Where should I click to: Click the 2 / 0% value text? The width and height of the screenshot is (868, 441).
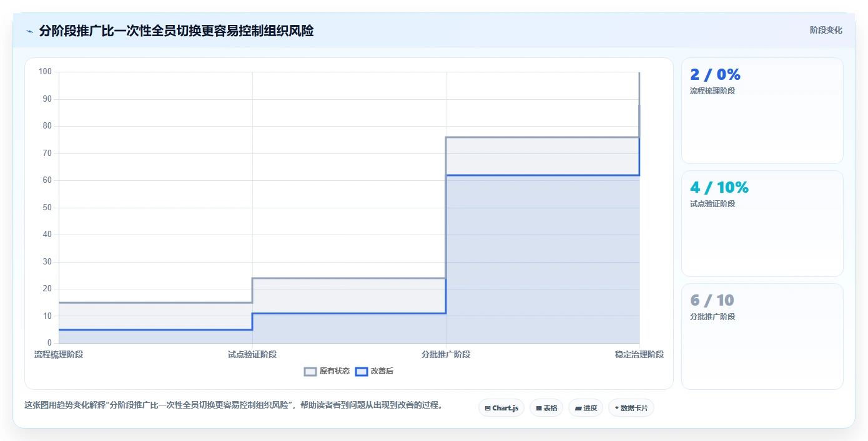click(x=715, y=75)
